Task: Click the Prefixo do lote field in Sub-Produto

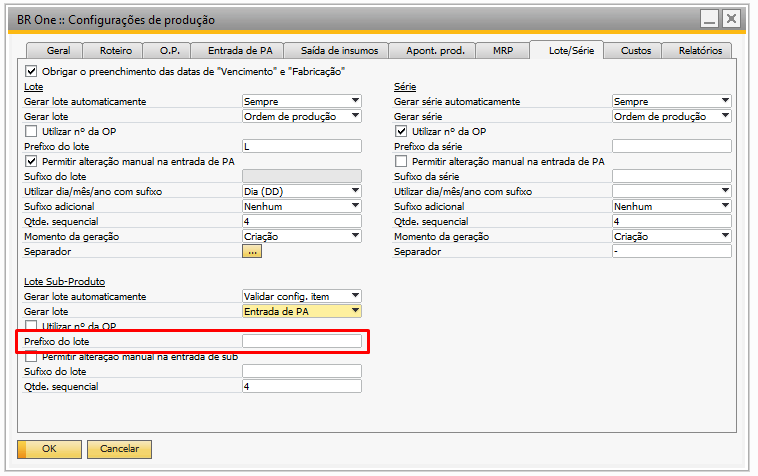Action: pyautogui.click(x=301, y=341)
